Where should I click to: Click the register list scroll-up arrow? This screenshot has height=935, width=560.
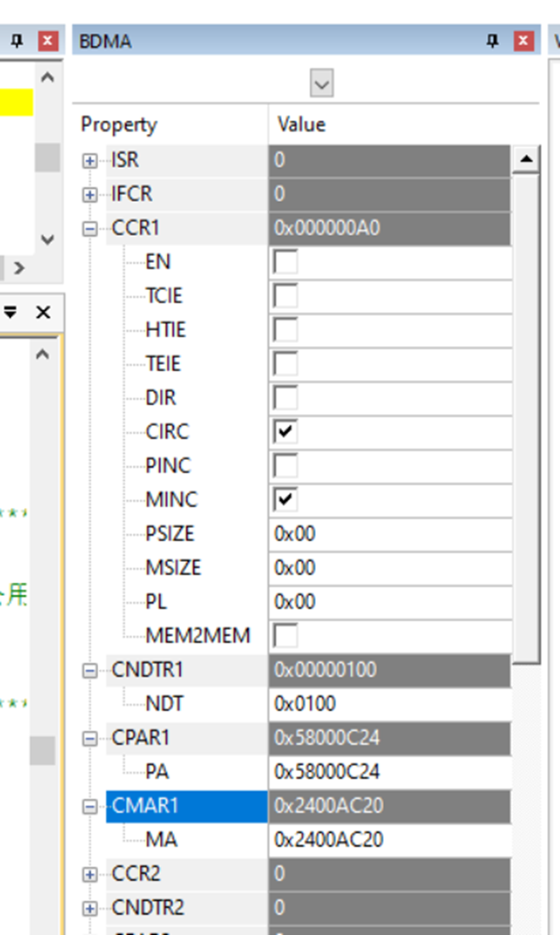(526, 158)
